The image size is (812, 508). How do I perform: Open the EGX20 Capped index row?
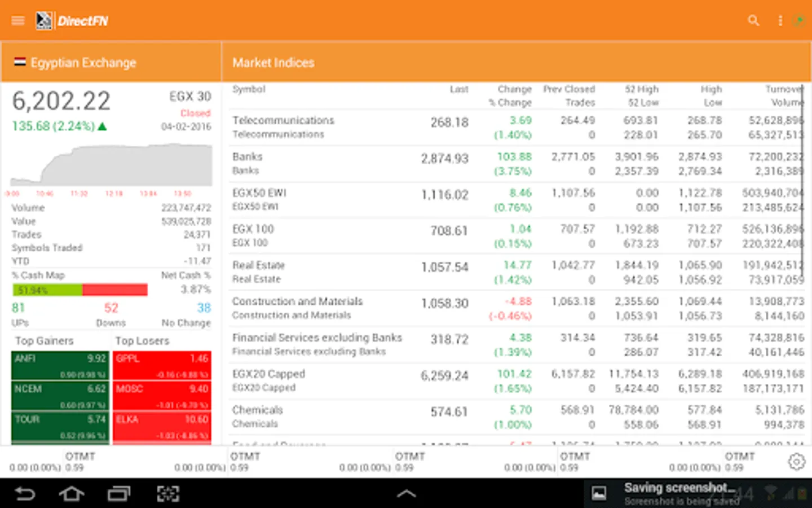point(518,380)
